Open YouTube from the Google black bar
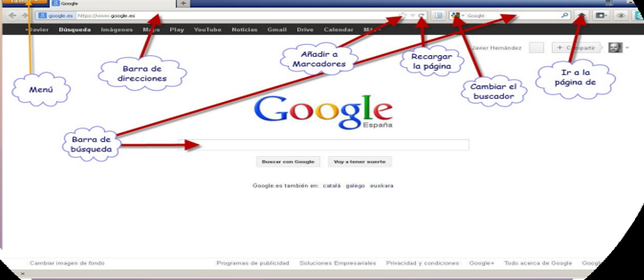 [207, 30]
